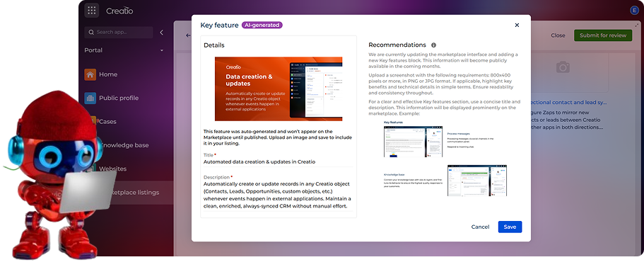Open the Creatio app grid launcher
Image resolution: width=644 pixels, height=267 pixels.
coord(92,11)
